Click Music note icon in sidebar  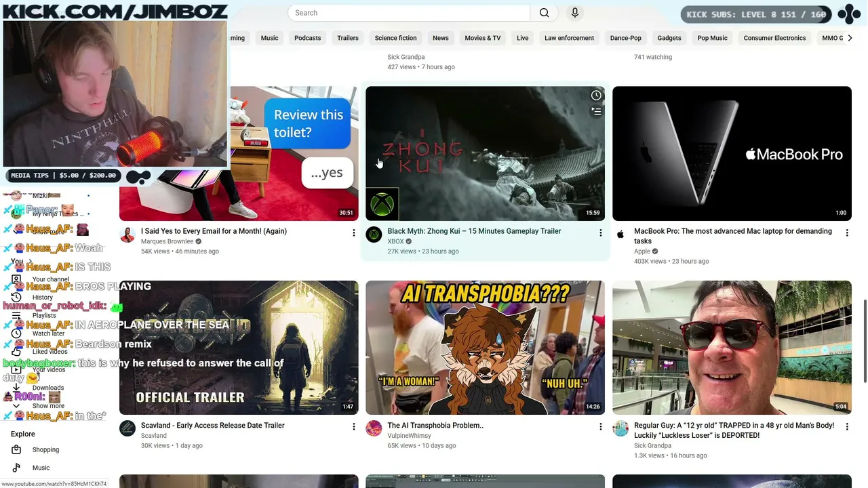point(16,468)
